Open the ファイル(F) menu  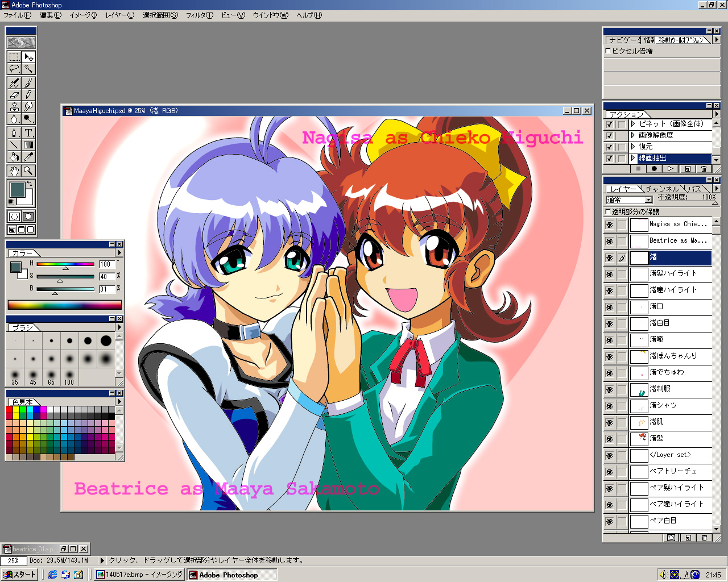coord(18,15)
